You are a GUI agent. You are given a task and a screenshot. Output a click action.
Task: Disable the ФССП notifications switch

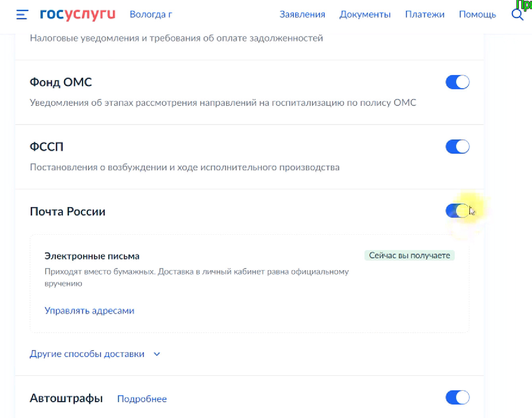[457, 147]
